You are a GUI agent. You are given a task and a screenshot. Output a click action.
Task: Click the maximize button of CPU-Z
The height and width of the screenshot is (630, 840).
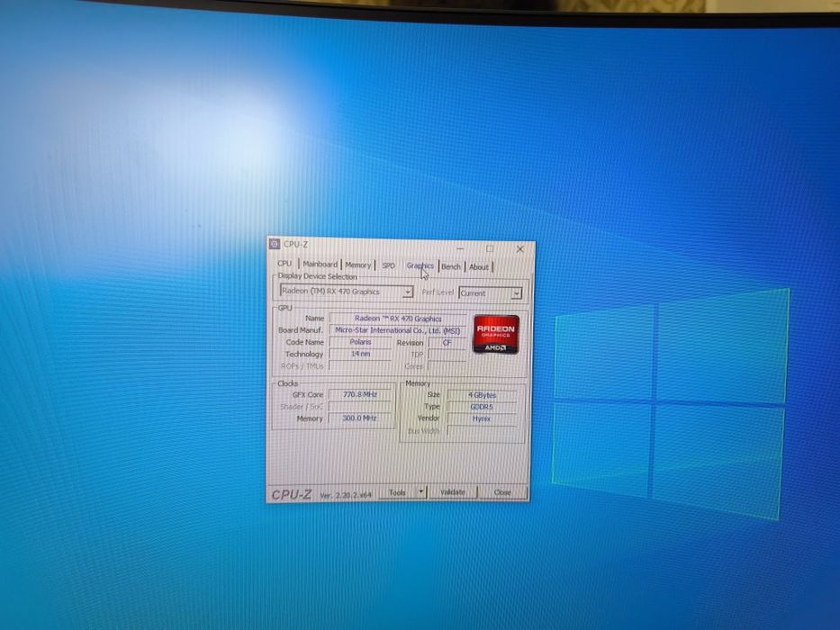click(490, 248)
